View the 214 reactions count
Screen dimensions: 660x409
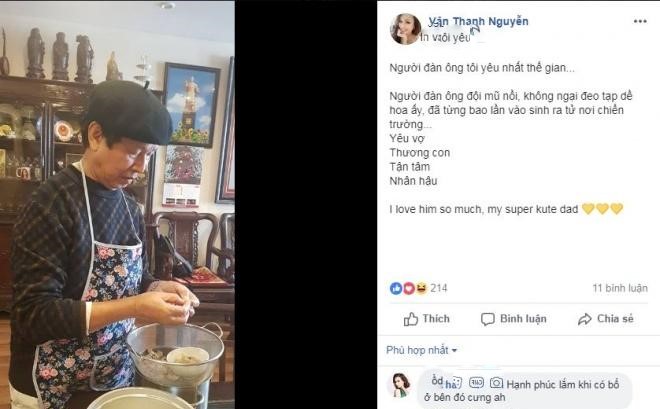pyautogui.click(x=439, y=288)
